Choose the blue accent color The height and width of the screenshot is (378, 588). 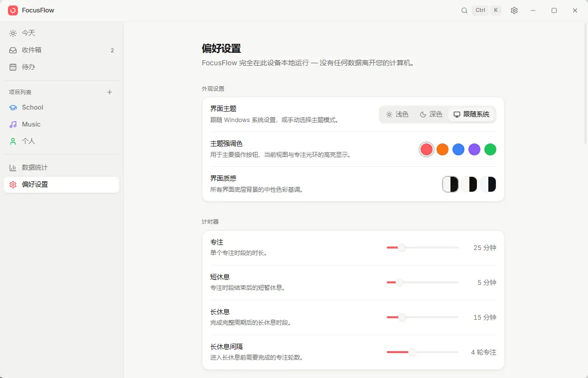[x=458, y=149]
